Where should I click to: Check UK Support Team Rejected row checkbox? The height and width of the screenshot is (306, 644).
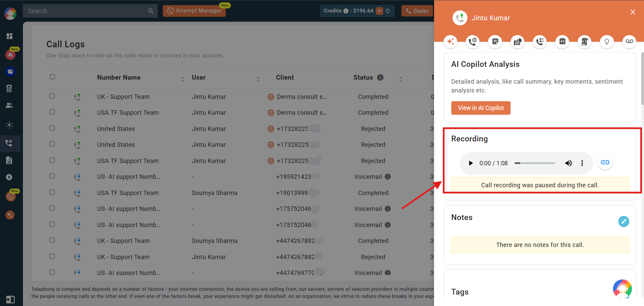(52, 256)
